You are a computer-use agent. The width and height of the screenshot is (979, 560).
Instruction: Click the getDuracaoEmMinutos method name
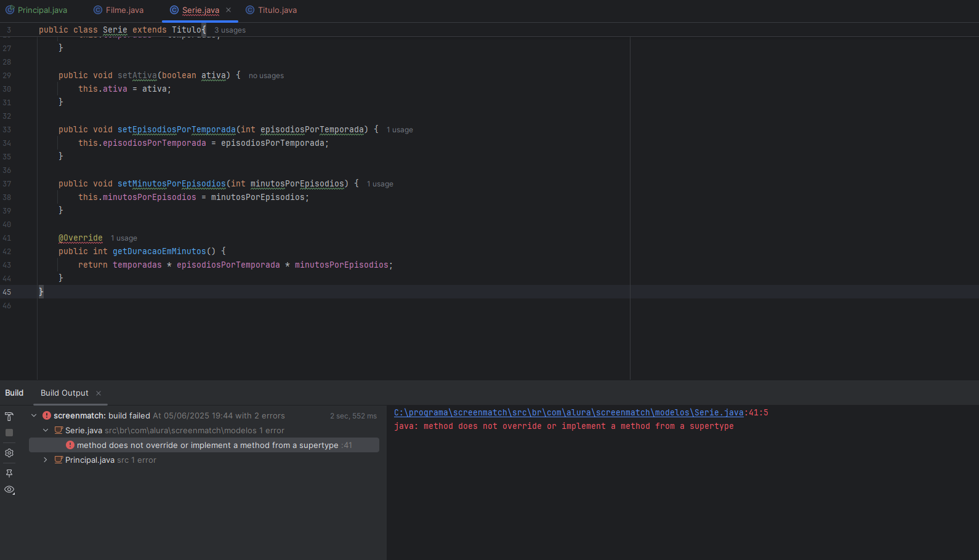[159, 251]
